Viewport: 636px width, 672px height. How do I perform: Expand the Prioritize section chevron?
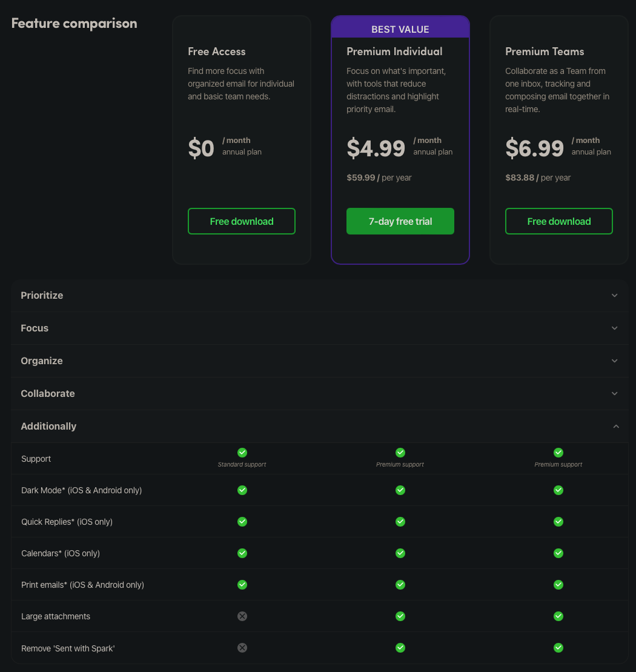(x=614, y=295)
